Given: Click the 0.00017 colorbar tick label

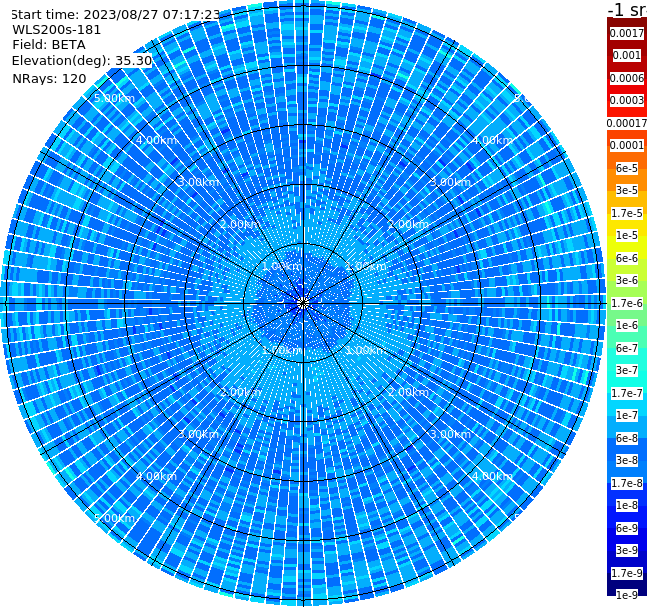Looking at the screenshot, I should (627, 123).
